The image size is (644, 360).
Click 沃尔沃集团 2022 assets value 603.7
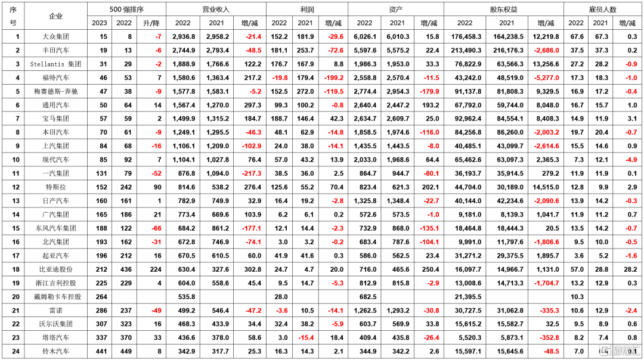[x=367, y=324]
